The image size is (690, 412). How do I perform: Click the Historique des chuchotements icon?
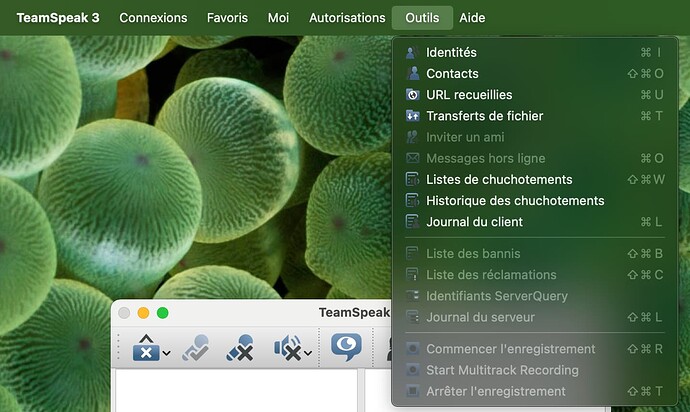412,201
